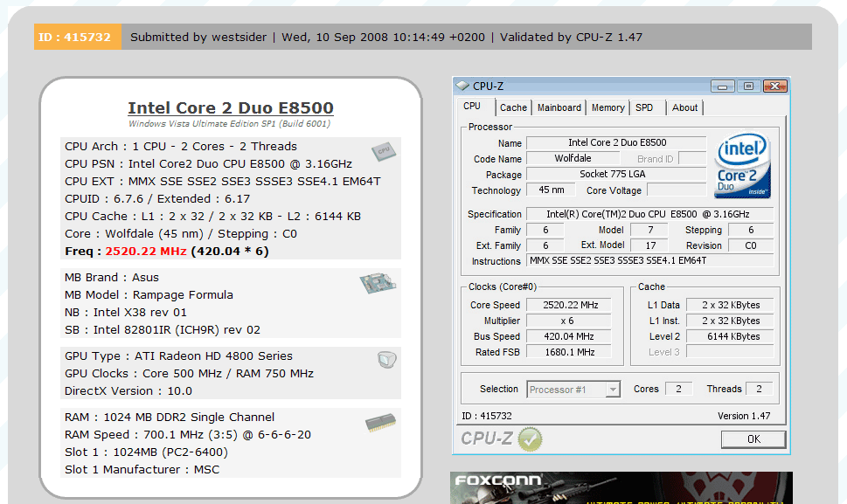The image size is (847, 504).
Task: Click the 'RAM Speed : 700.1 MHz' line
Action: pos(188,434)
